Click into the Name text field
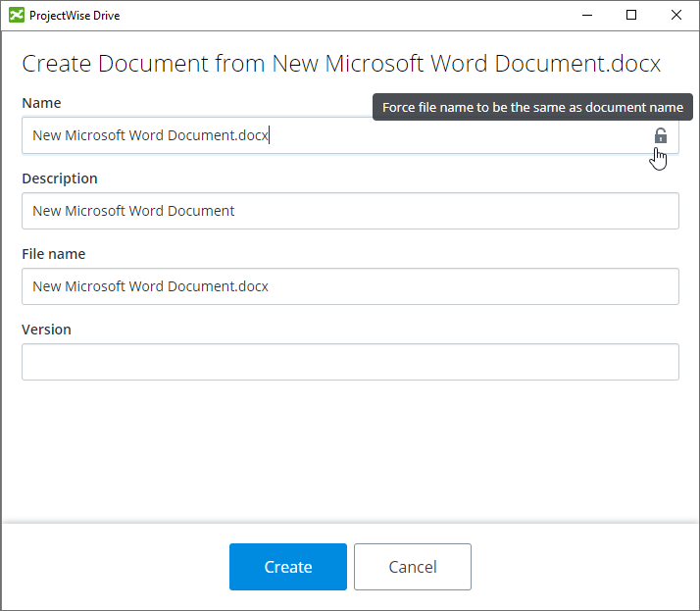The height and width of the screenshot is (611, 700). [333, 135]
